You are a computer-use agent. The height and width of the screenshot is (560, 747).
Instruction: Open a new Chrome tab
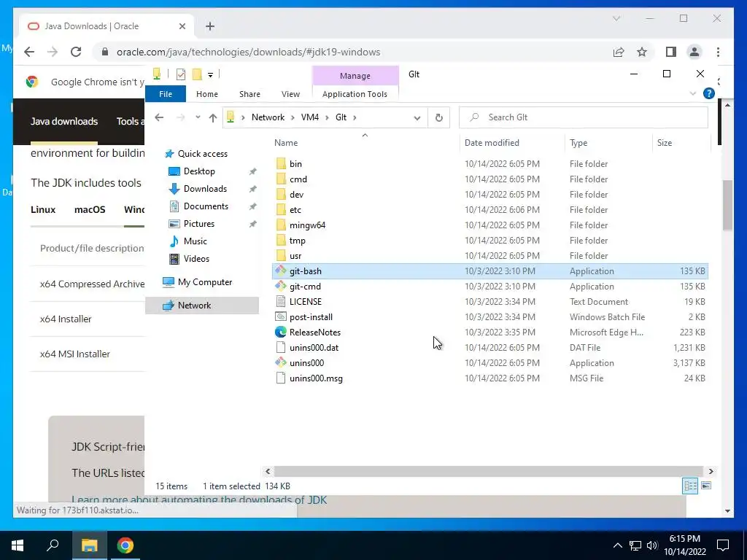[210, 26]
